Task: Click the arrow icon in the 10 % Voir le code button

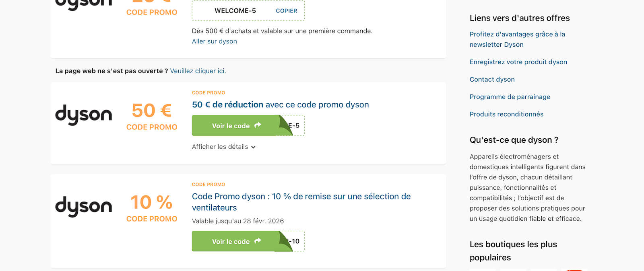Action: tap(258, 241)
